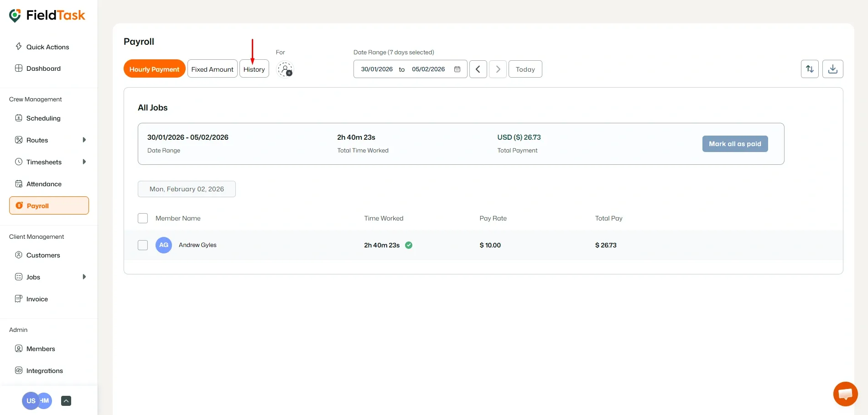Select the Scheduling icon in Crew Management
868x415 pixels.
pos(19,118)
